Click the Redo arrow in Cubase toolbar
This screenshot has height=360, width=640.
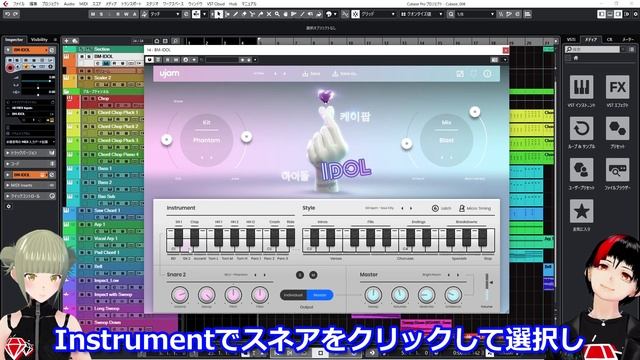(x=16, y=14)
